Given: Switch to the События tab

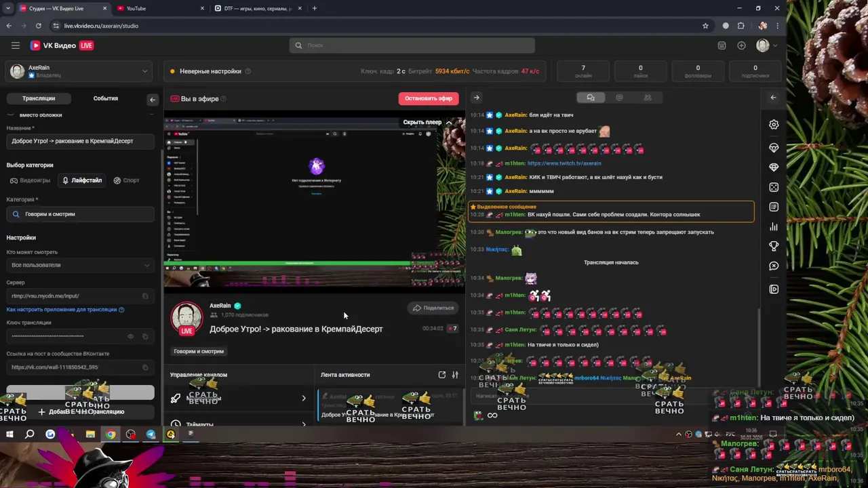Looking at the screenshot, I should 106,98.
